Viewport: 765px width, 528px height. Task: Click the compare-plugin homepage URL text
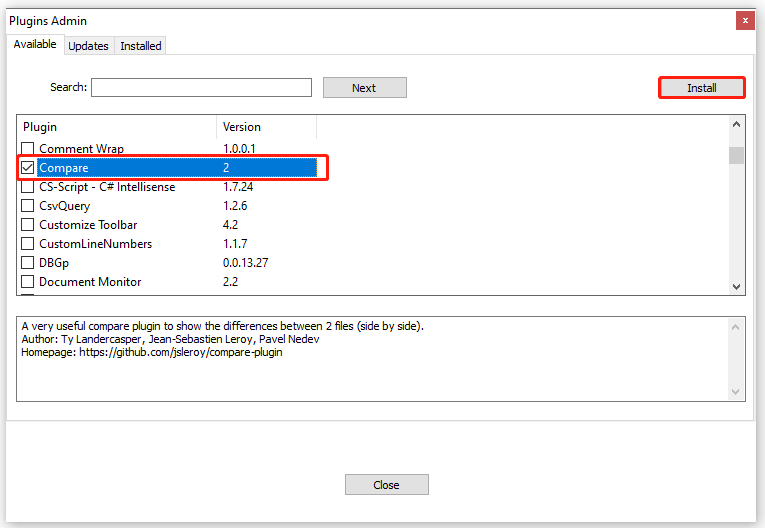pyautogui.click(x=181, y=352)
